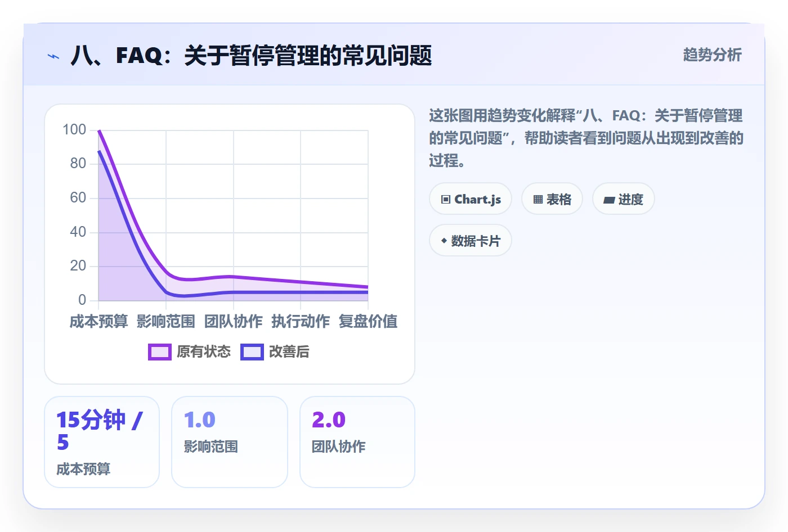
Task: Click the 100 y-axis value
Action: (74, 130)
